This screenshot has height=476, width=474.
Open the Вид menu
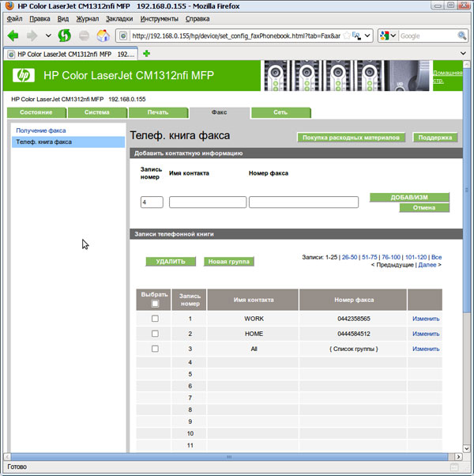coord(63,19)
